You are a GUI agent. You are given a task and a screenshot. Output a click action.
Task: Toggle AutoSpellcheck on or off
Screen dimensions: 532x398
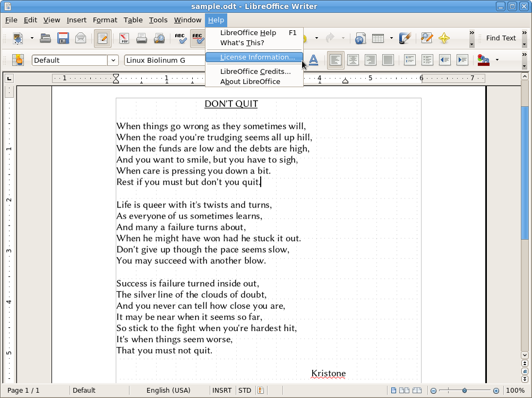coord(197,38)
